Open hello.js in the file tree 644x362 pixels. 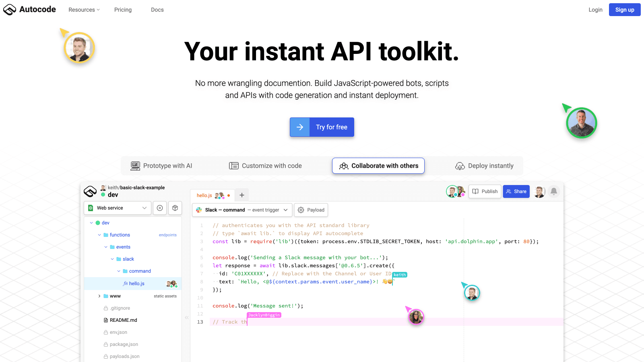point(133,284)
